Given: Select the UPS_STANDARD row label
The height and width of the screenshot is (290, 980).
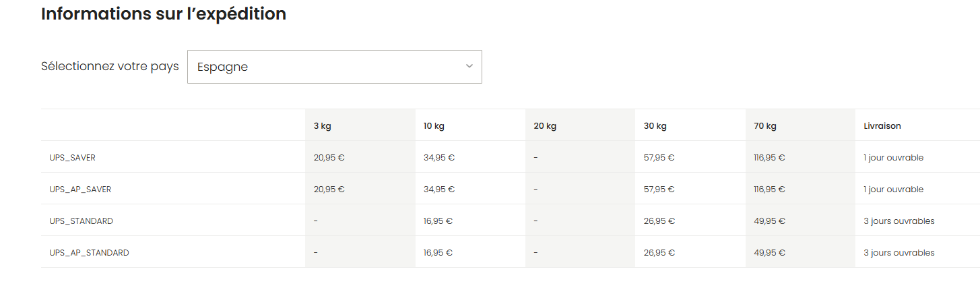Looking at the screenshot, I should [81, 221].
